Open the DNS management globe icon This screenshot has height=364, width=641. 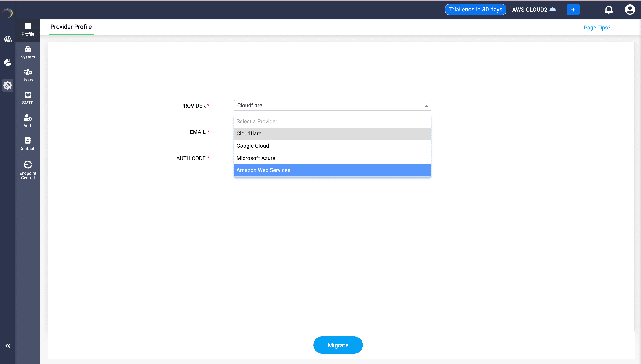pyautogui.click(x=7, y=39)
